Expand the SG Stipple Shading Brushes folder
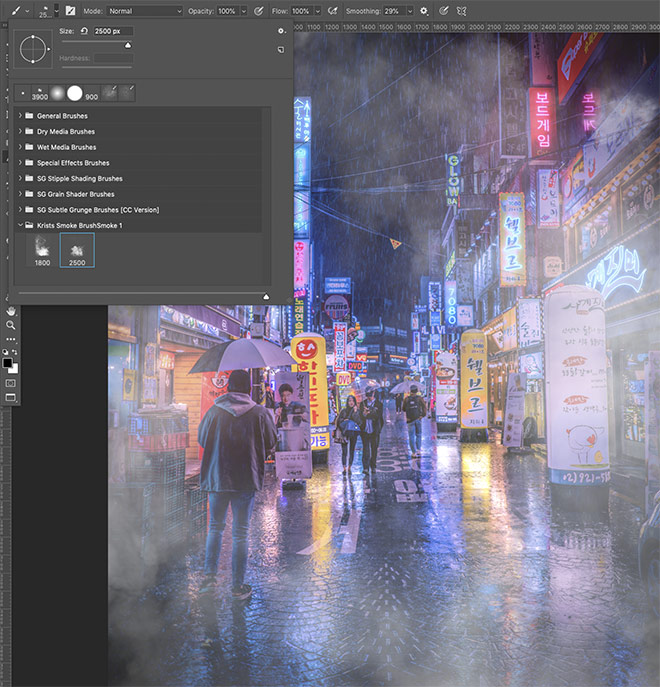This screenshot has width=660, height=687. pyautogui.click(x=20, y=178)
